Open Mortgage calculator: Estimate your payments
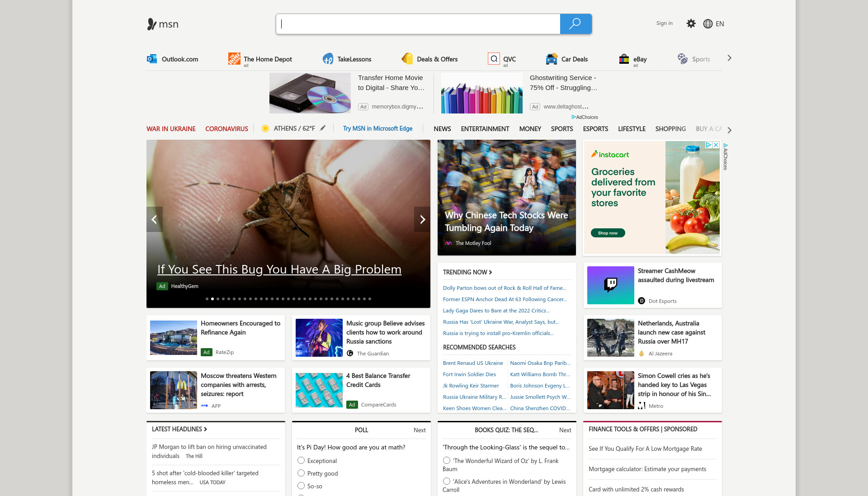Image resolution: width=868 pixels, height=496 pixels. pos(647,469)
